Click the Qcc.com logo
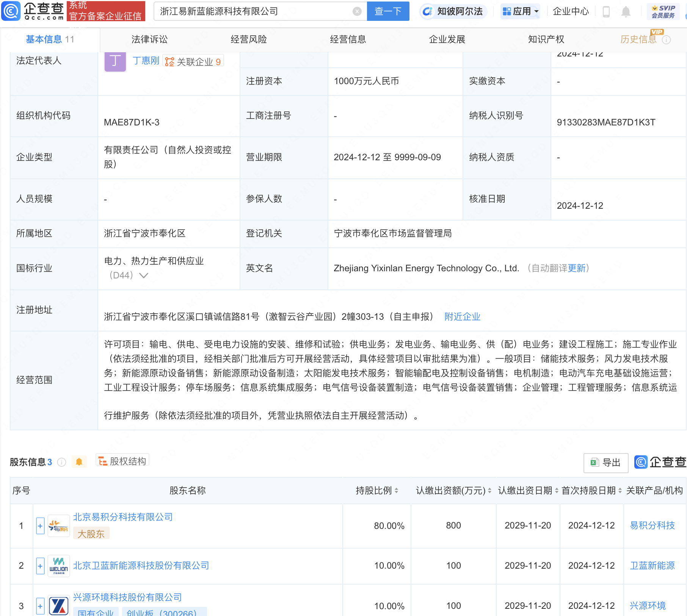687x616 pixels. point(33,11)
